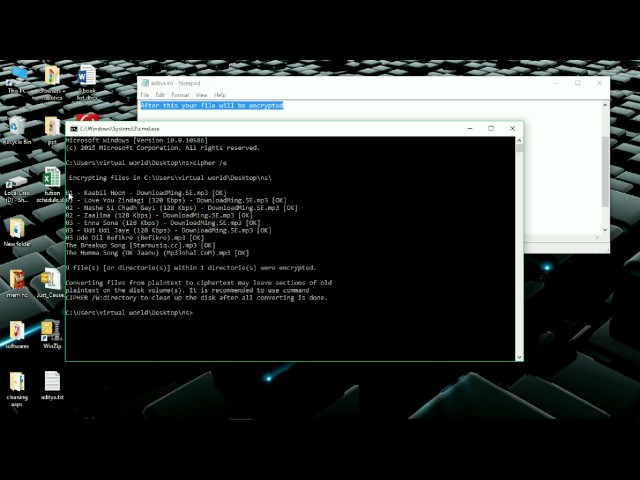The image size is (640, 480).
Task: Click cmd scrollbar up arrow
Action: click(519, 140)
